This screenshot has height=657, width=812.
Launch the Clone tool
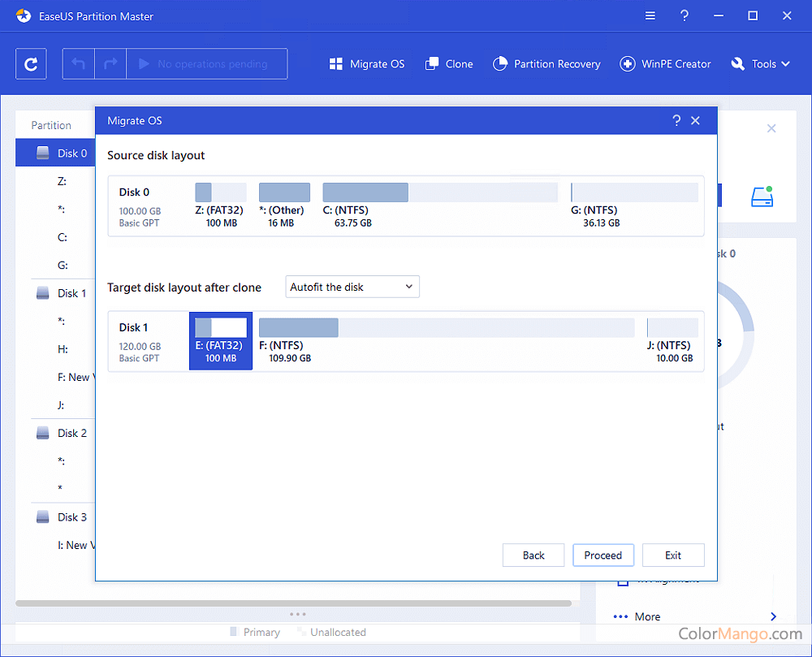448,64
